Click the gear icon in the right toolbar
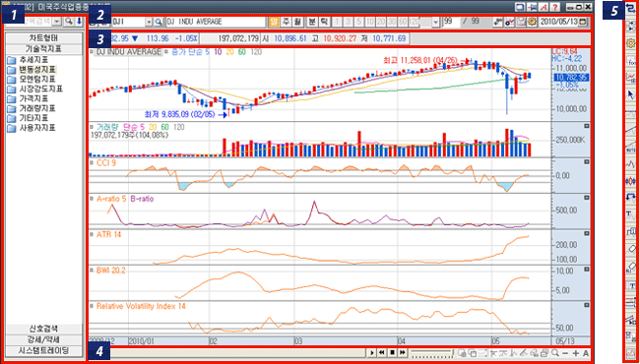The image size is (640, 364). coord(630,43)
